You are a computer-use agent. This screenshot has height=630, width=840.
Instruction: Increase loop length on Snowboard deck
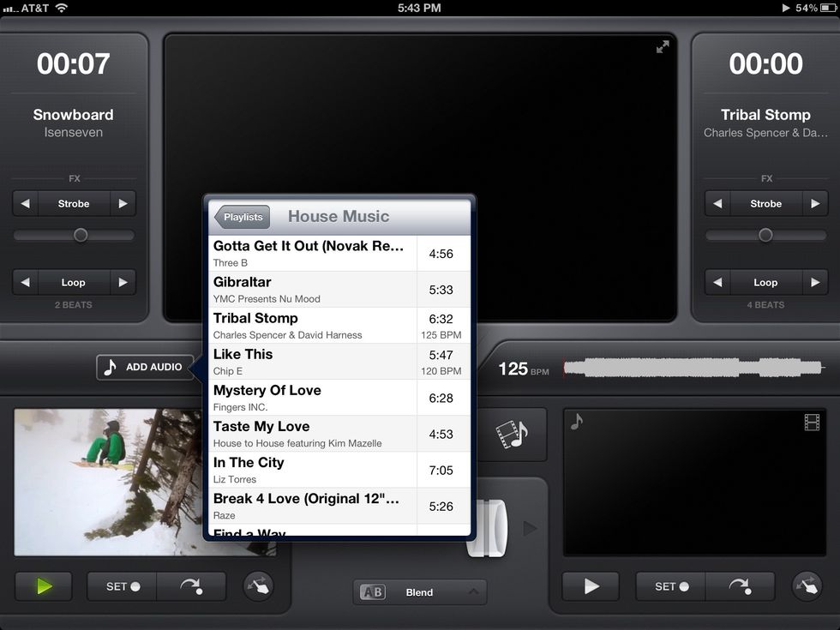click(x=123, y=282)
